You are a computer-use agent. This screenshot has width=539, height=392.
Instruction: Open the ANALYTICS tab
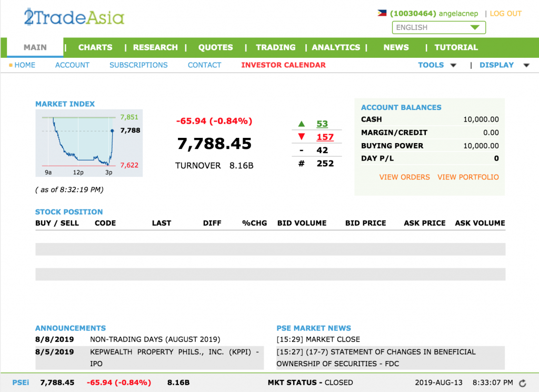click(336, 47)
